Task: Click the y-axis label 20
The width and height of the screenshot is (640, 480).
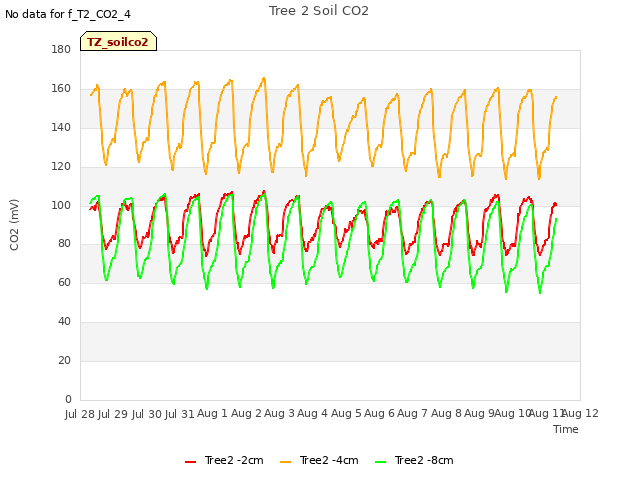Action: (x=64, y=360)
